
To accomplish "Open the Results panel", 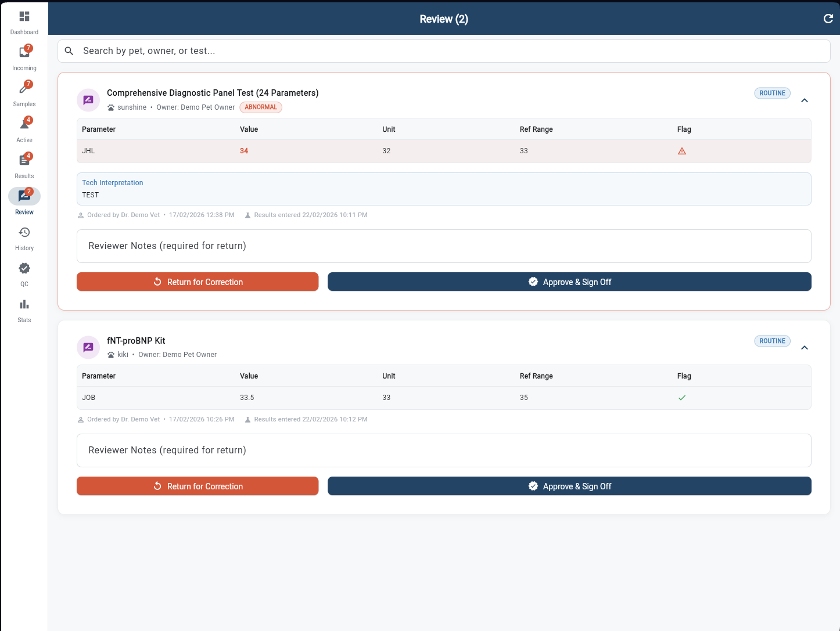I will 24,164.
